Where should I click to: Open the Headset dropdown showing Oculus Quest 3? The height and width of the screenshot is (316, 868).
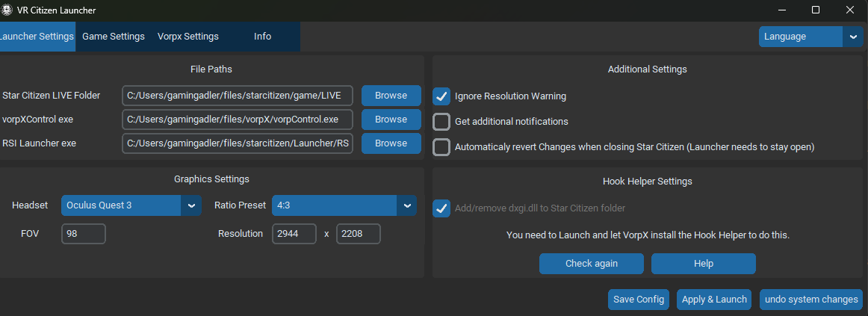tap(131, 205)
